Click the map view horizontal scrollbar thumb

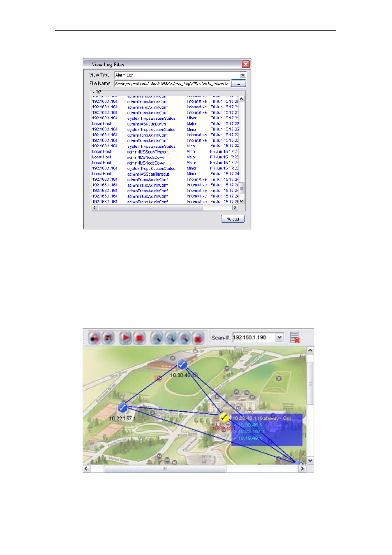165,469
